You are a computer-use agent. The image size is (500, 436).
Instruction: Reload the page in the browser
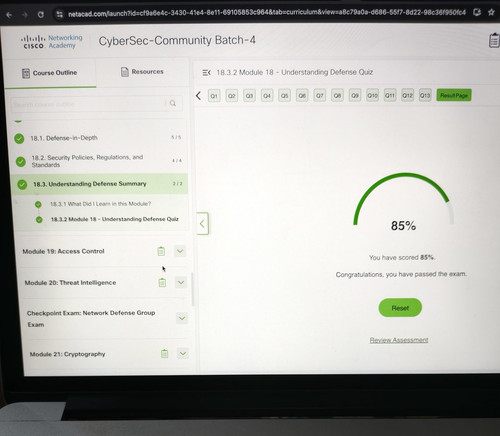click(41, 15)
